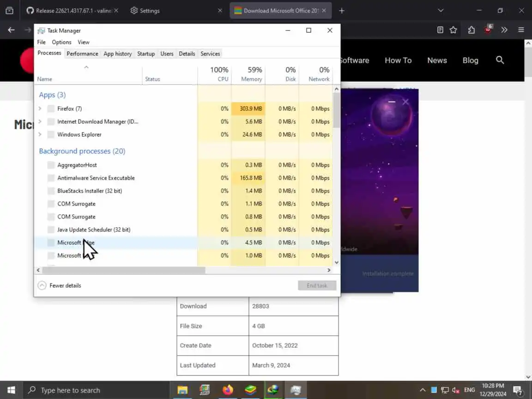Open Firefox View pinned icon
The height and width of the screenshot is (399, 532).
coord(10,11)
